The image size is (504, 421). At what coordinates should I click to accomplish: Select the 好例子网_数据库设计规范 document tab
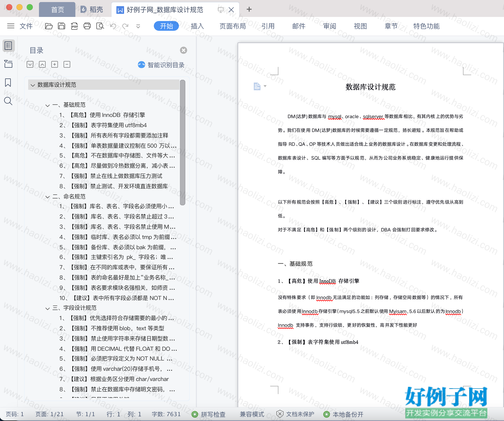(x=165, y=10)
